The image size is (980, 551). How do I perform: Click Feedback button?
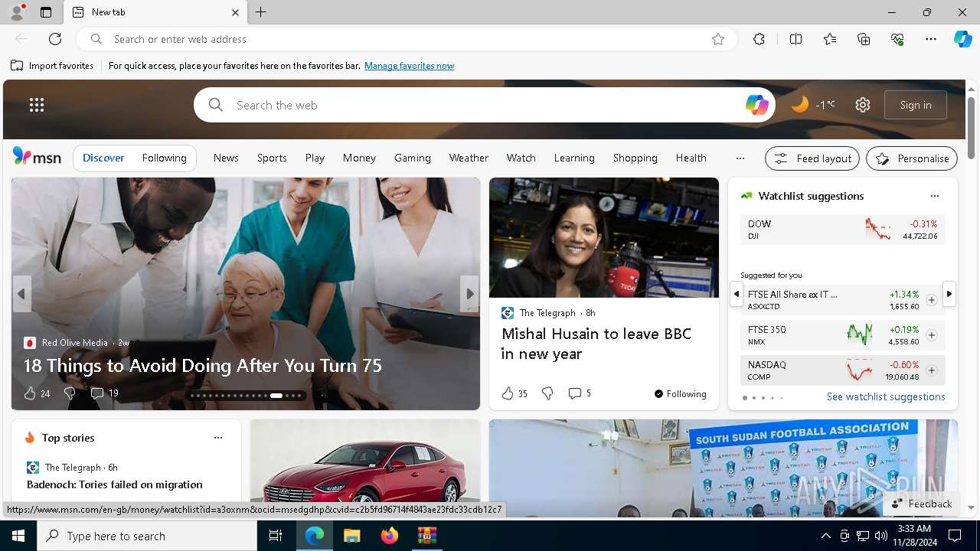(x=922, y=504)
